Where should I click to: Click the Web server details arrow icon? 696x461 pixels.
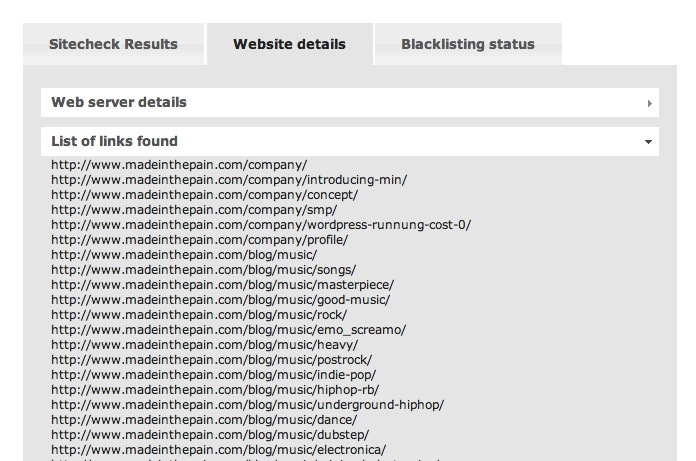click(650, 103)
